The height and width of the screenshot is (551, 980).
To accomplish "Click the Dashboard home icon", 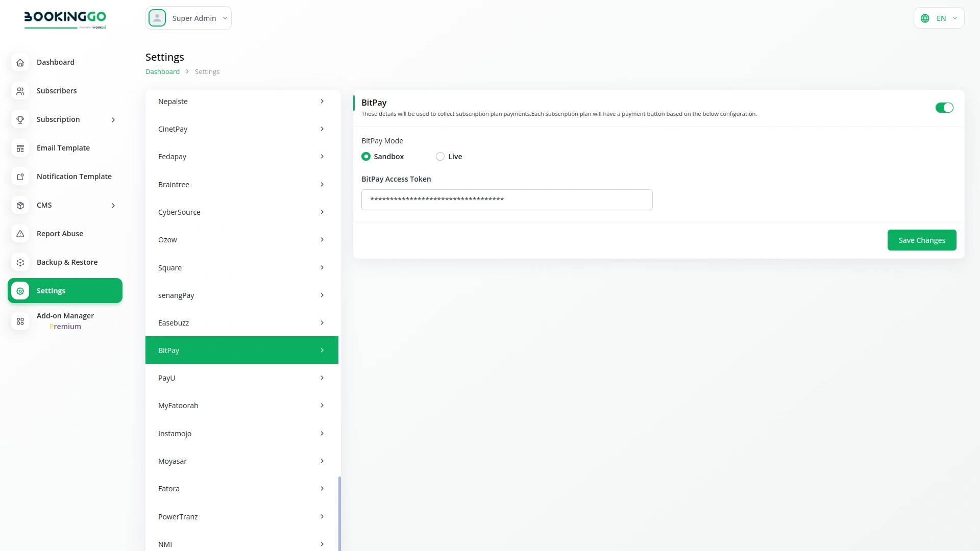I will [20, 62].
